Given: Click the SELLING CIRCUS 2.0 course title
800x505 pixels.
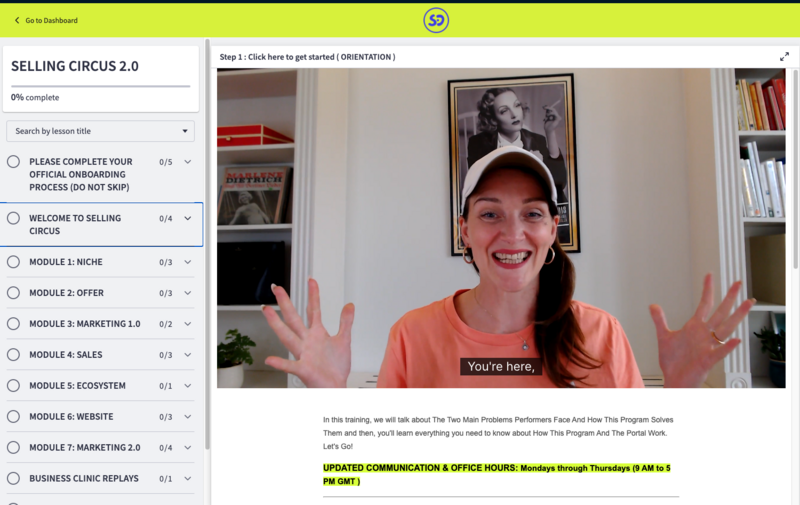Looking at the screenshot, I should click(74, 66).
